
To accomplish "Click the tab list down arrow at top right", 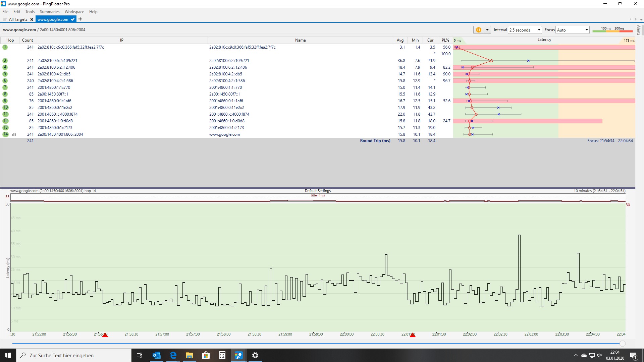I will tap(641, 19).
